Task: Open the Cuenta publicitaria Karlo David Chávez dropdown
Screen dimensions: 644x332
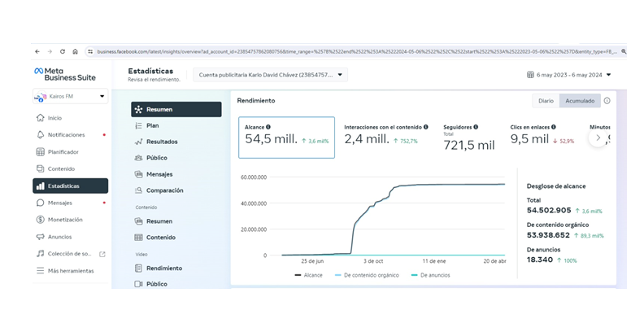Action: pyautogui.click(x=270, y=75)
